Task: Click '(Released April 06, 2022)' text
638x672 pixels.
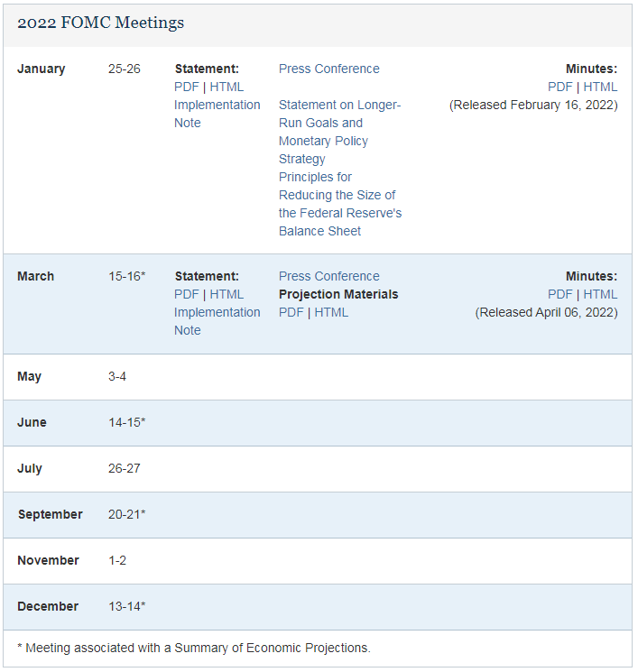Action: click(x=546, y=312)
